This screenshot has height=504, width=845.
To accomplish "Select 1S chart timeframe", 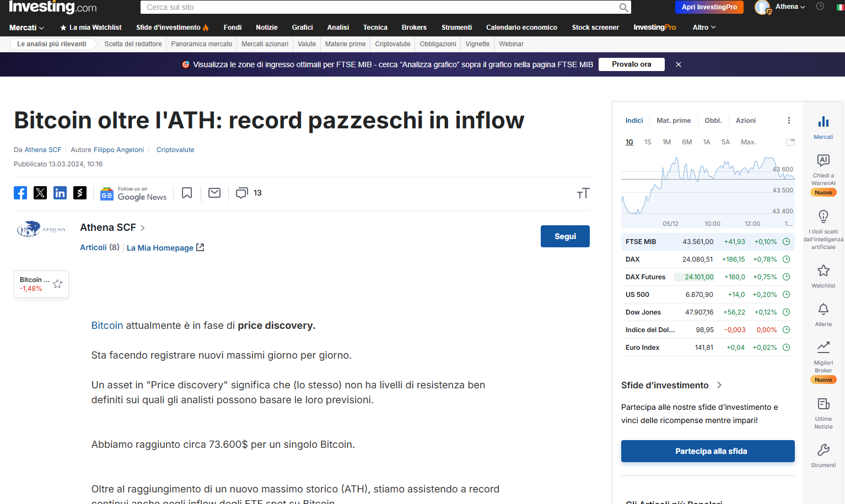I will tap(648, 142).
